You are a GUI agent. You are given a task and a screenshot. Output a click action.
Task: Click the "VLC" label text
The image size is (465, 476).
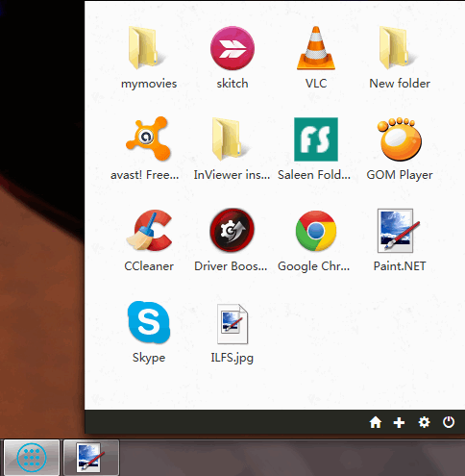(x=316, y=84)
